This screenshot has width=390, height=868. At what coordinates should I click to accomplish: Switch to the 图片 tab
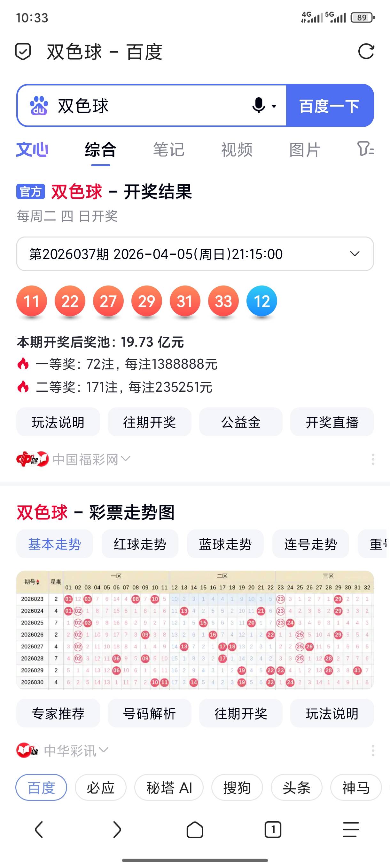tap(305, 149)
